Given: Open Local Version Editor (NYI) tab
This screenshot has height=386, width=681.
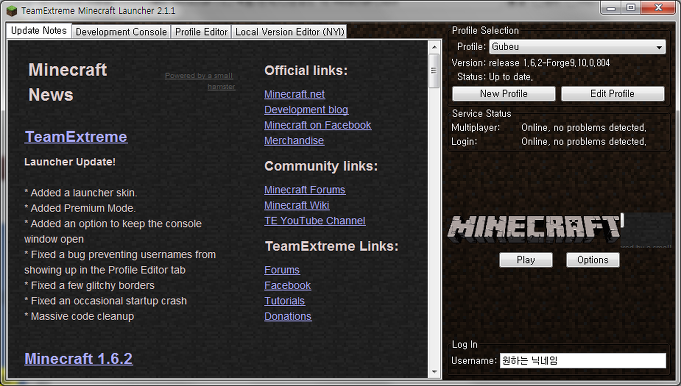Looking at the screenshot, I should 290,32.
